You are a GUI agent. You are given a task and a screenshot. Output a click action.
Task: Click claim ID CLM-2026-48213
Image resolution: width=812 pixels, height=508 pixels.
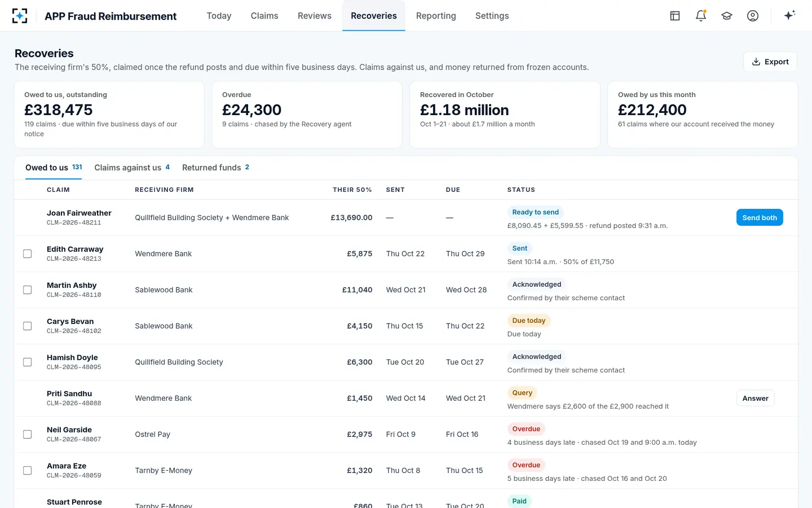tap(74, 259)
